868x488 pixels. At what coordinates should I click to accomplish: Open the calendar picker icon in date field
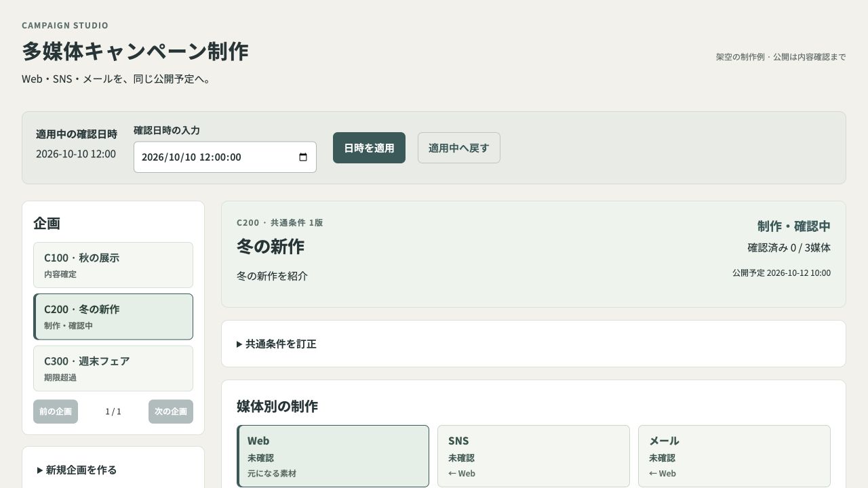pos(303,157)
